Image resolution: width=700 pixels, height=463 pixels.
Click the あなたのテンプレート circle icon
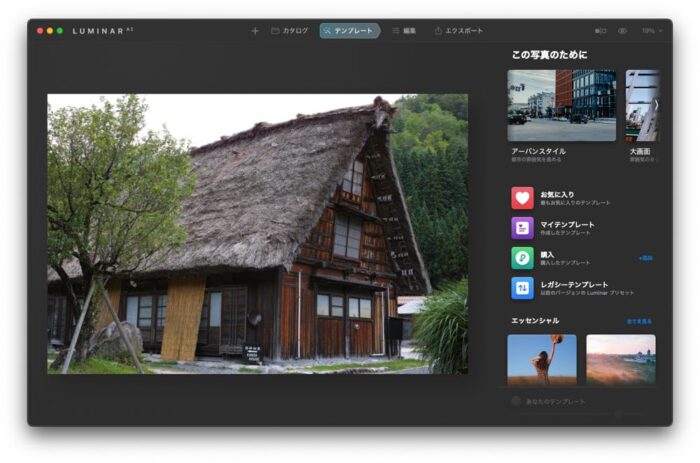coord(516,401)
